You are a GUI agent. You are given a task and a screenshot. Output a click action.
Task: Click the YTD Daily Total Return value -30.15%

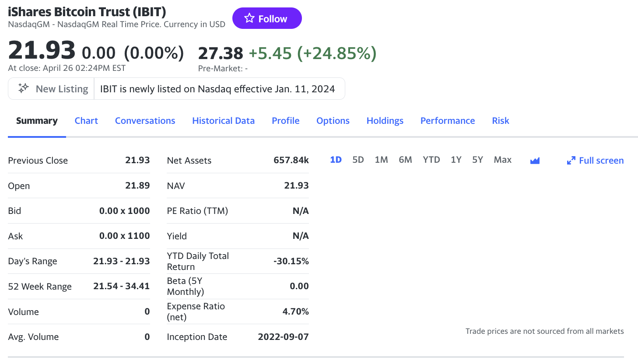291,261
